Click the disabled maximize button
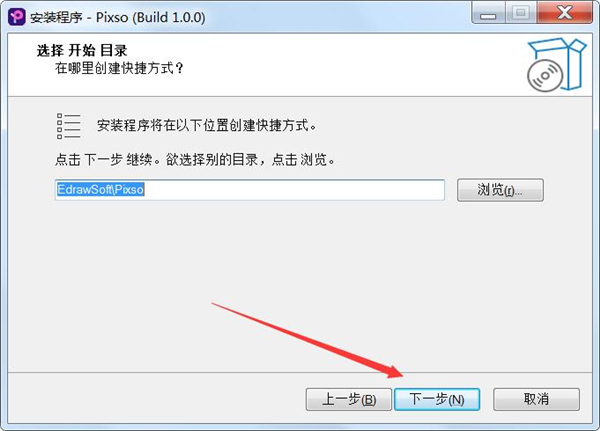The width and height of the screenshot is (600, 431). click(521, 13)
